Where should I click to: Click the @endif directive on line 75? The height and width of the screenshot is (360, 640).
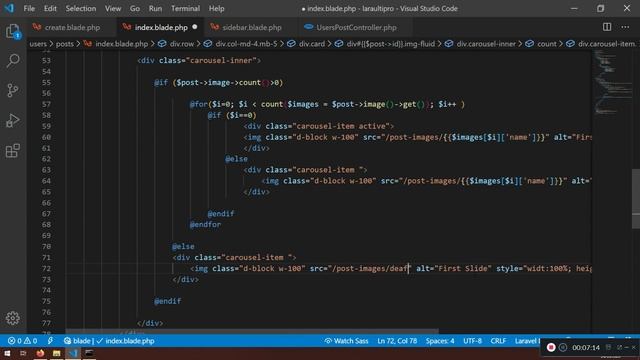167,301
